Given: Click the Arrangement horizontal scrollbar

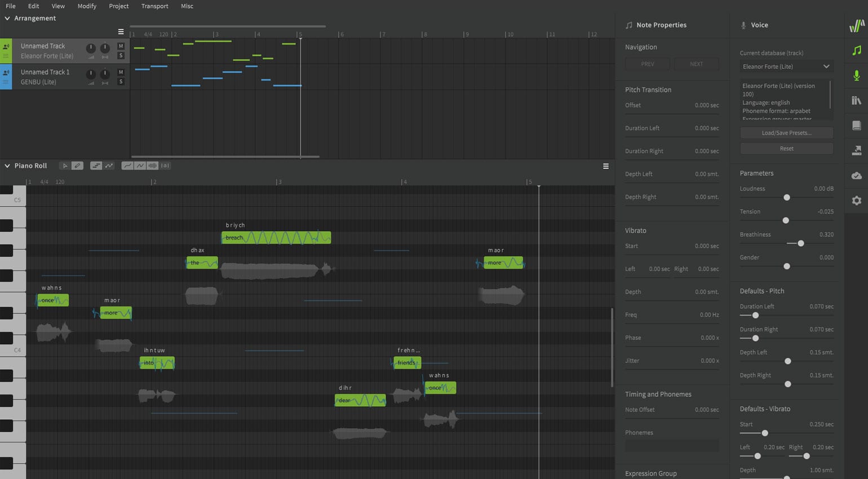Looking at the screenshot, I should pos(225,157).
